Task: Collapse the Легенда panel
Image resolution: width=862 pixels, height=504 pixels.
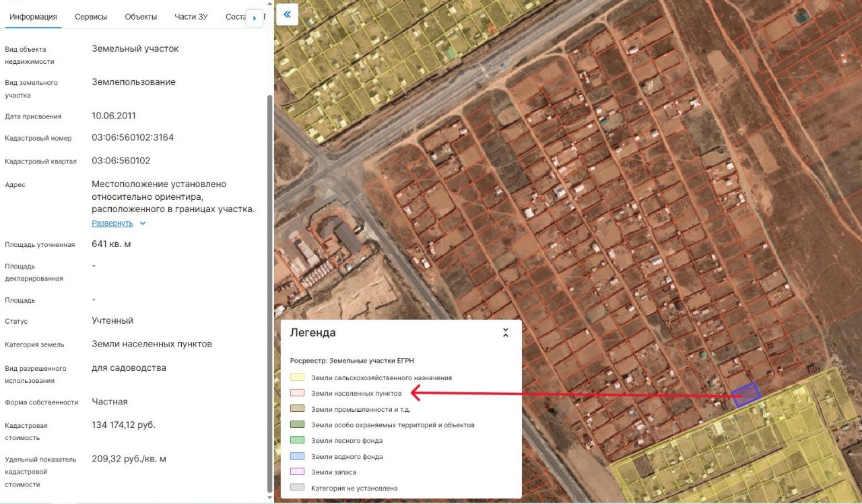Action: [x=505, y=332]
